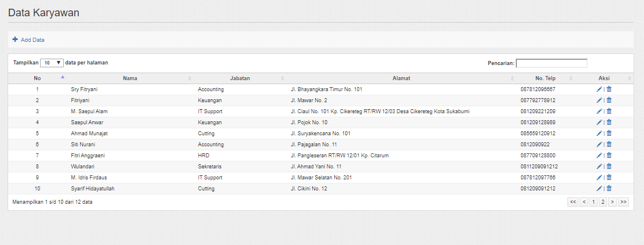Click the Add Data link

[x=32, y=40]
